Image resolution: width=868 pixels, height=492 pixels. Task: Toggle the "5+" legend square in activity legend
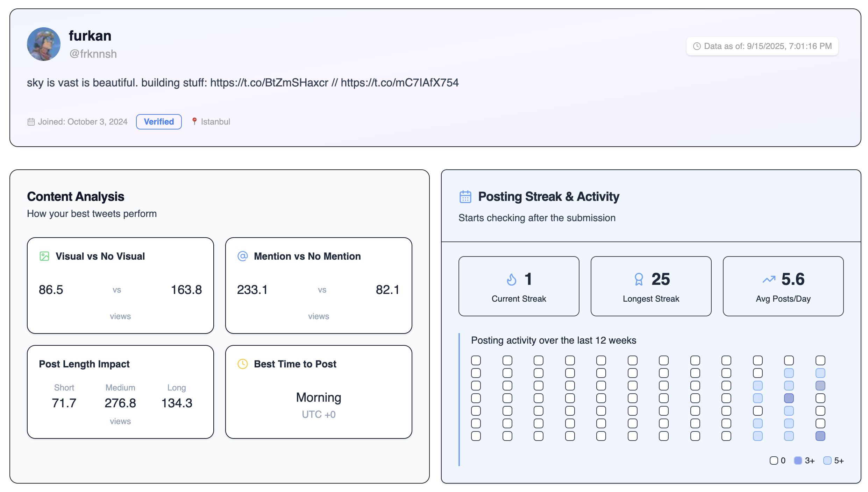(x=827, y=461)
